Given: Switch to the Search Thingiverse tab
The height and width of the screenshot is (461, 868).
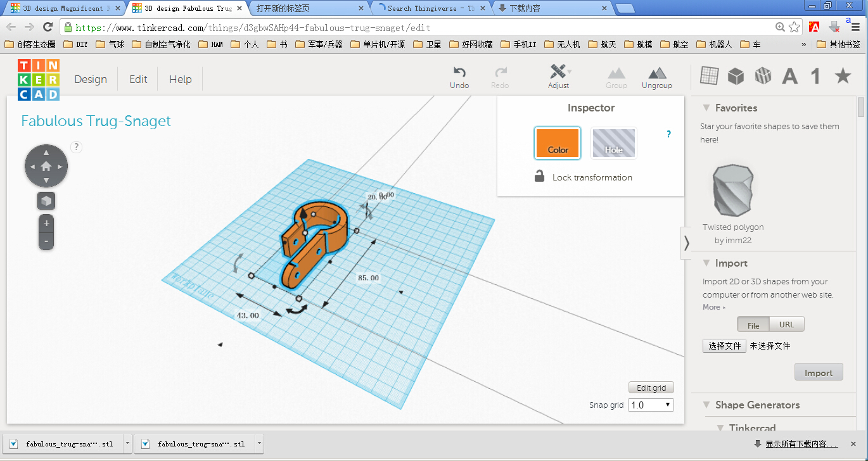Looking at the screenshot, I should (x=431, y=8).
